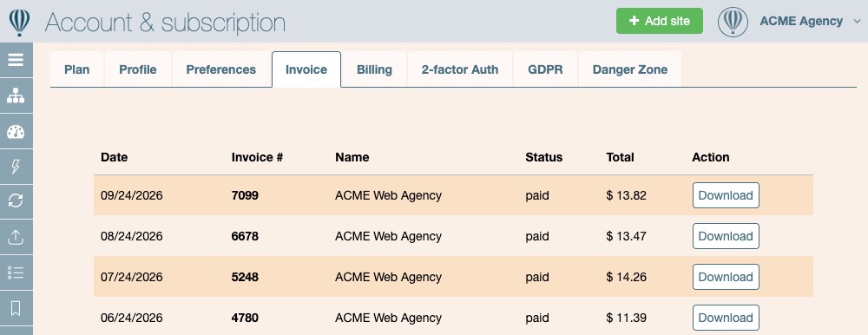Click the lightning bolt sidebar icon
Viewport: 868px width, 335px height.
click(16, 166)
